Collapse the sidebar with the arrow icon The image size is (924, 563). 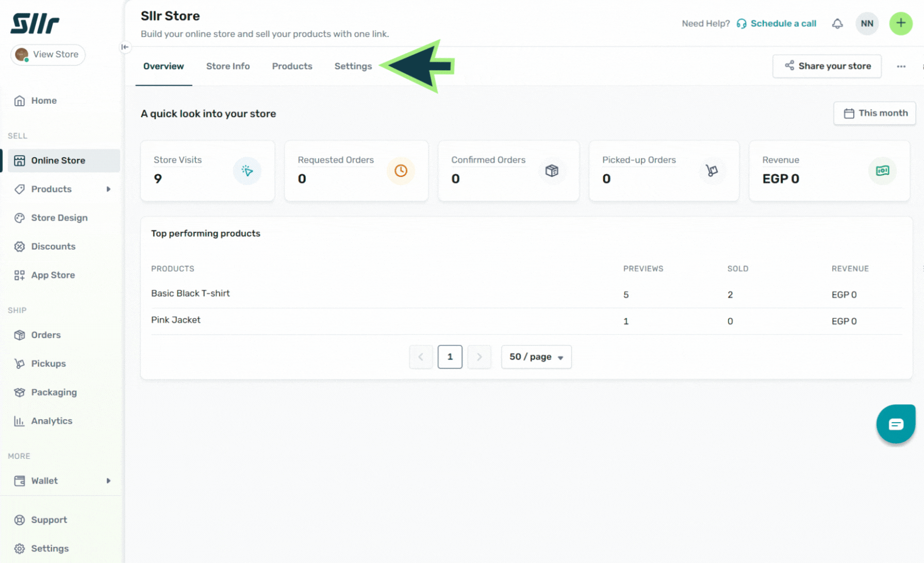click(125, 47)
